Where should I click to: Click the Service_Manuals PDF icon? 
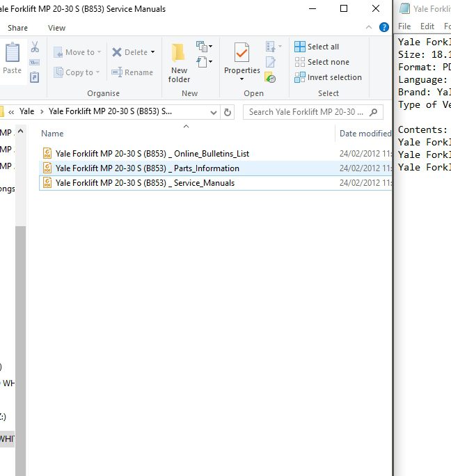(x=47, y=182)
